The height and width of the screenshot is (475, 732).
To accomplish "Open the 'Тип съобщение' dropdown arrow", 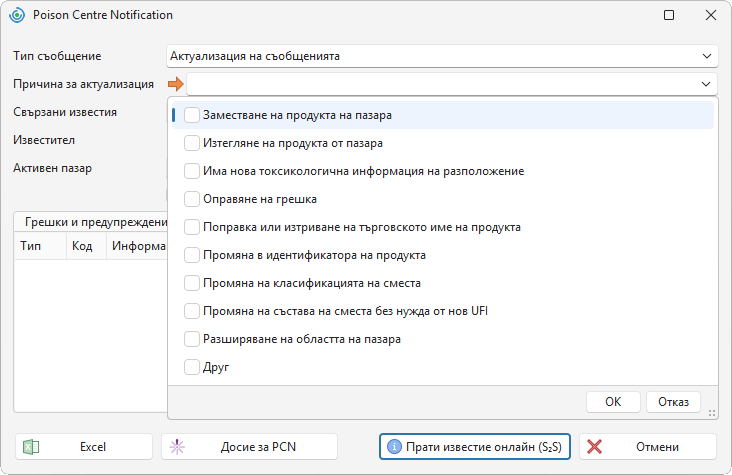I will pyautogui.click(x=707, y=56).
